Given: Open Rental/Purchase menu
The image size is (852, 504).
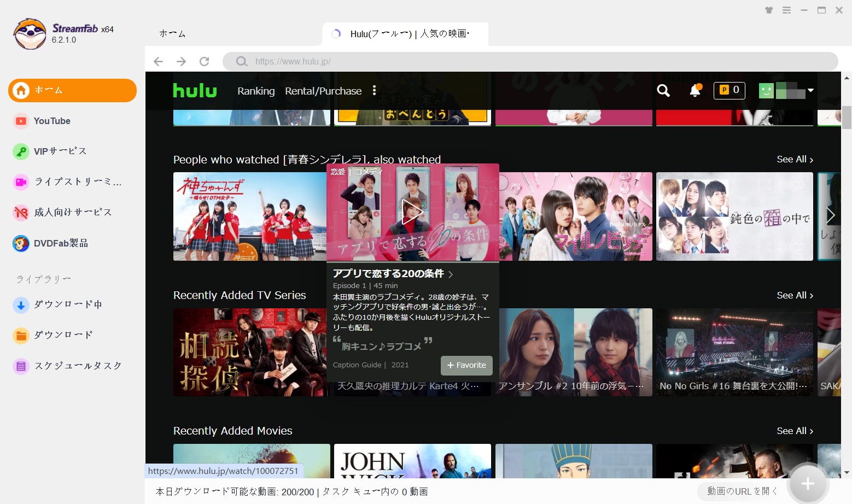Looking at the screenshot, I should tap(323, 91).
